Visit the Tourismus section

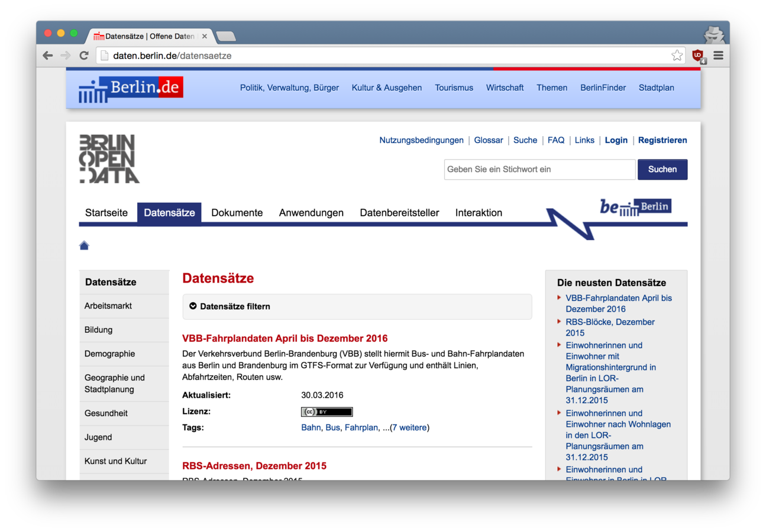pyautogui.click(x=454, y=88)
